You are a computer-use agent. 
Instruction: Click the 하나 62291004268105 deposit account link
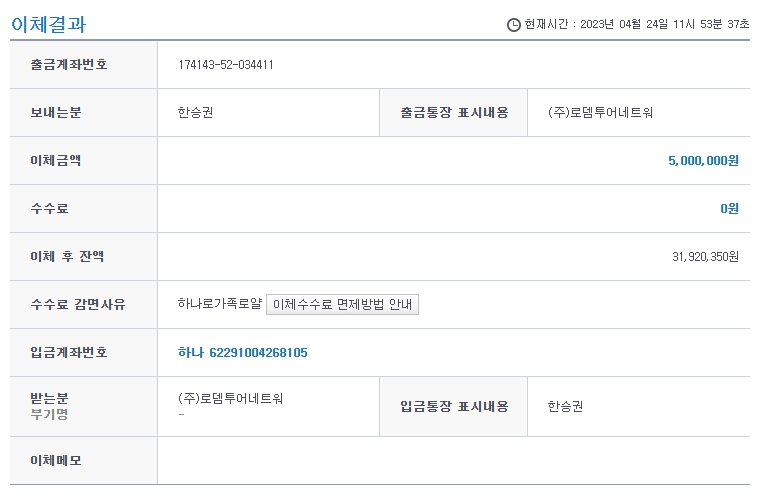242,353
